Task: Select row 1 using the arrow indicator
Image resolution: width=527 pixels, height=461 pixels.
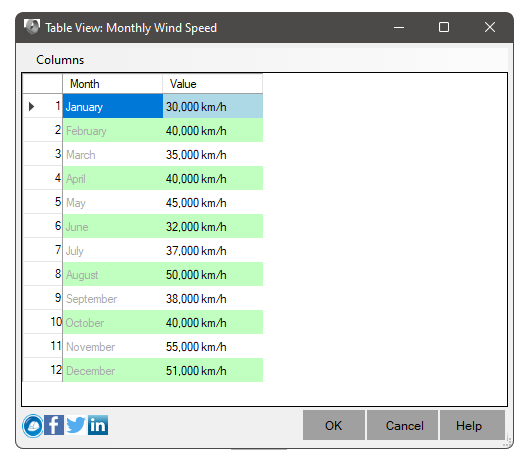Action: point(32,107)
